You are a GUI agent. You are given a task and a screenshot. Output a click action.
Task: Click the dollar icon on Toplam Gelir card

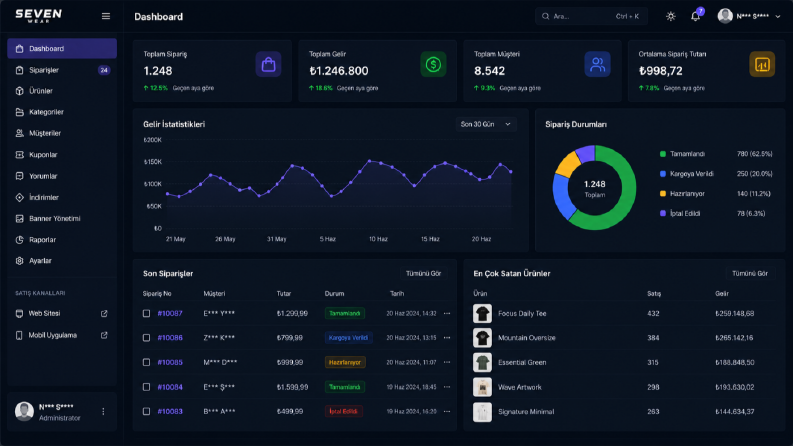point(433,64)
